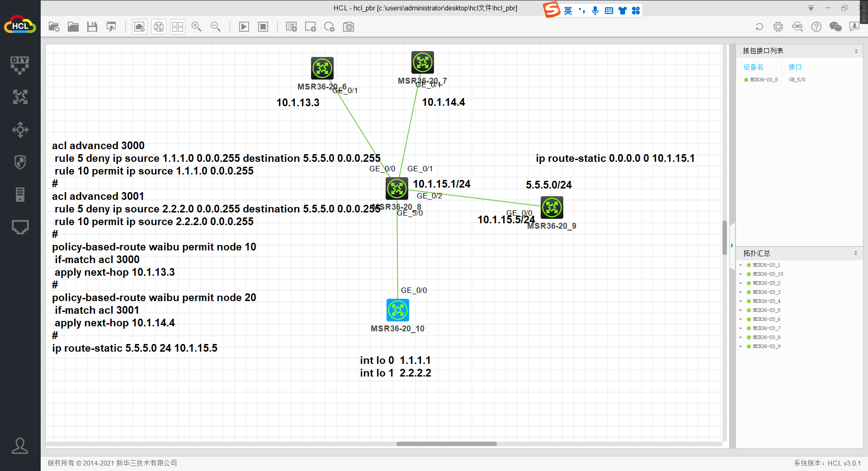Collapse the 拓扑汇总 panel

click(856, 253)
